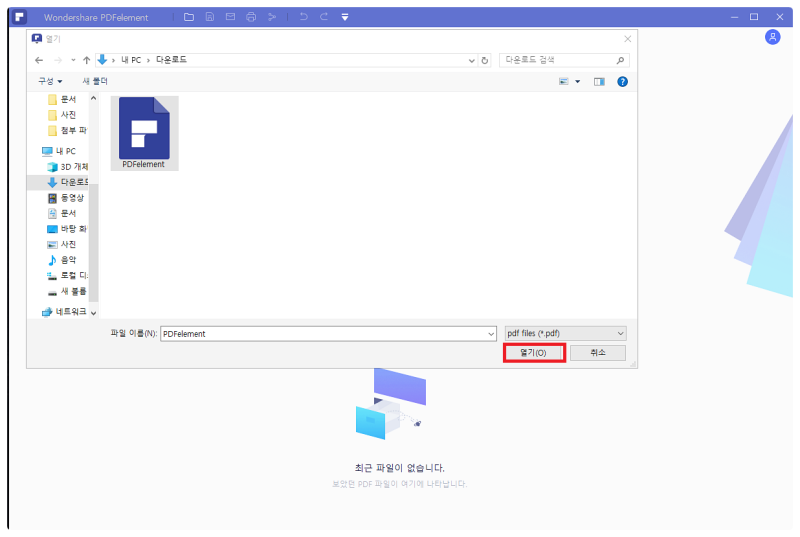Close the 열기 file dialog
This screenshot has width=800, height=537.
pos(628,39)
